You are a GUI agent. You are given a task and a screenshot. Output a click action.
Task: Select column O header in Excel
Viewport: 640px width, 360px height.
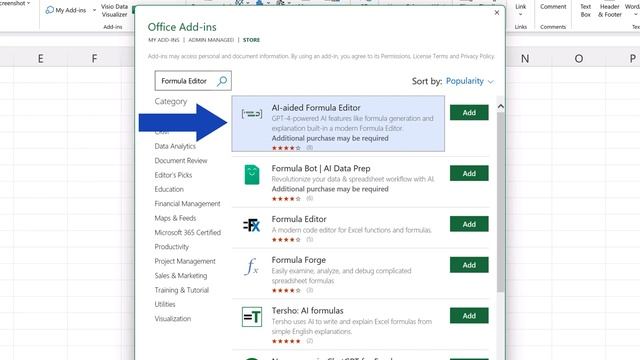tap(578, 58)
